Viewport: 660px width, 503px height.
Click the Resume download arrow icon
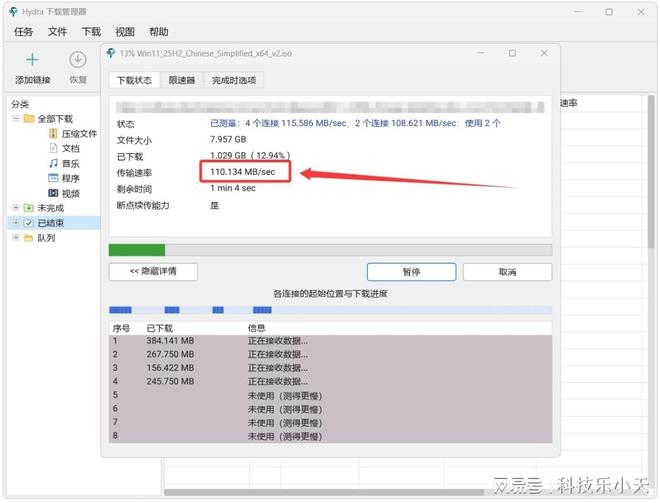[78, 60]
